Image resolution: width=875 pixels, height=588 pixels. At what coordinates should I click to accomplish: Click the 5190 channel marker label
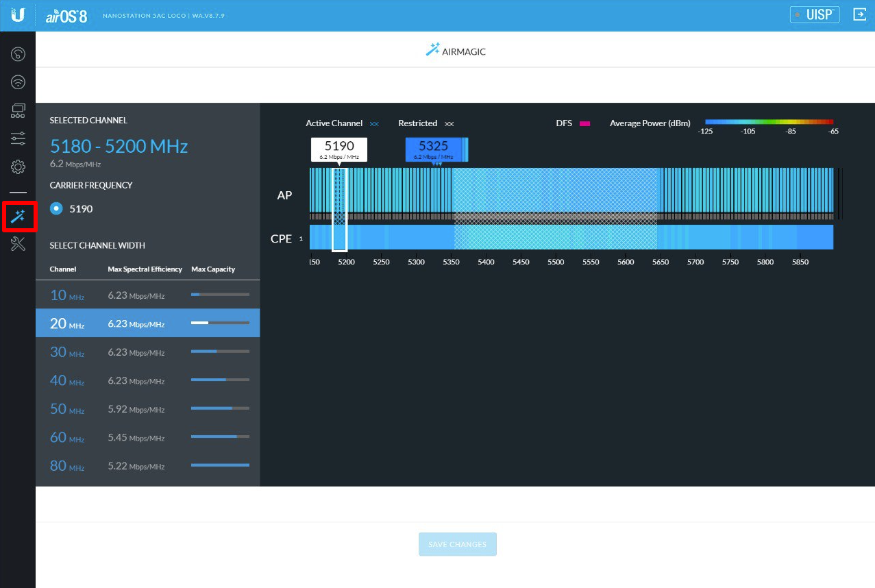coord(339,149)
